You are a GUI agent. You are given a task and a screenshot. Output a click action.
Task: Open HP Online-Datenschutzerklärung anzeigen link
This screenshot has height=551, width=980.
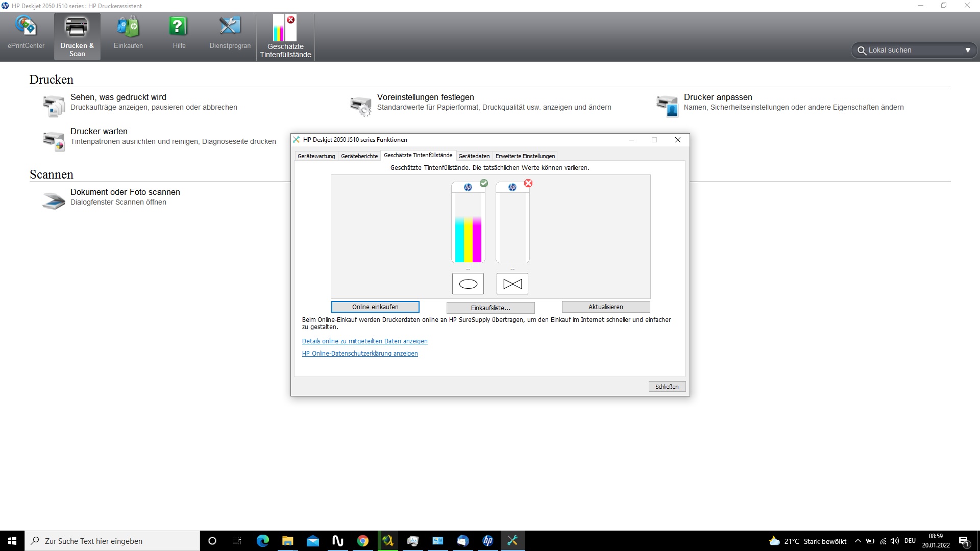[360, 354]
